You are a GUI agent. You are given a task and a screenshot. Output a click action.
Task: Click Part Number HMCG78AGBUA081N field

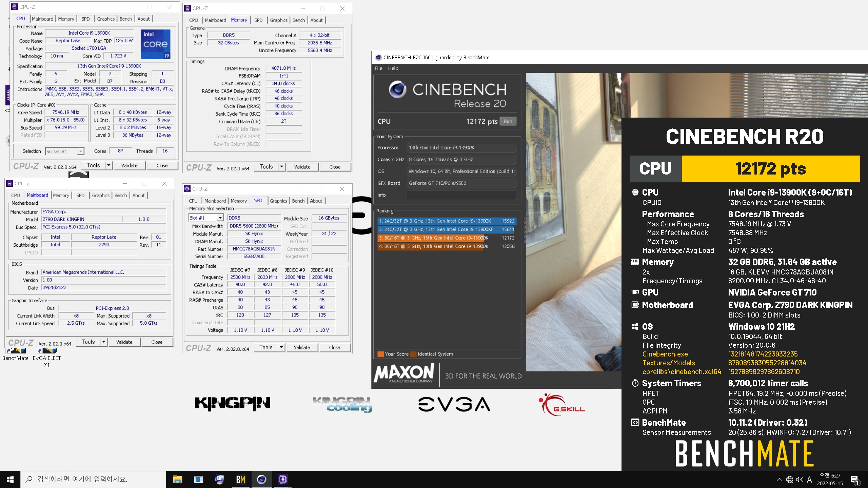click(x=254, y=249)
